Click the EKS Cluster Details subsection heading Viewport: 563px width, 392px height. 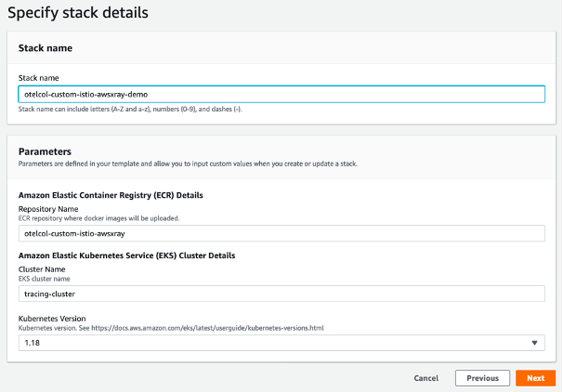(x=126, y=255)
